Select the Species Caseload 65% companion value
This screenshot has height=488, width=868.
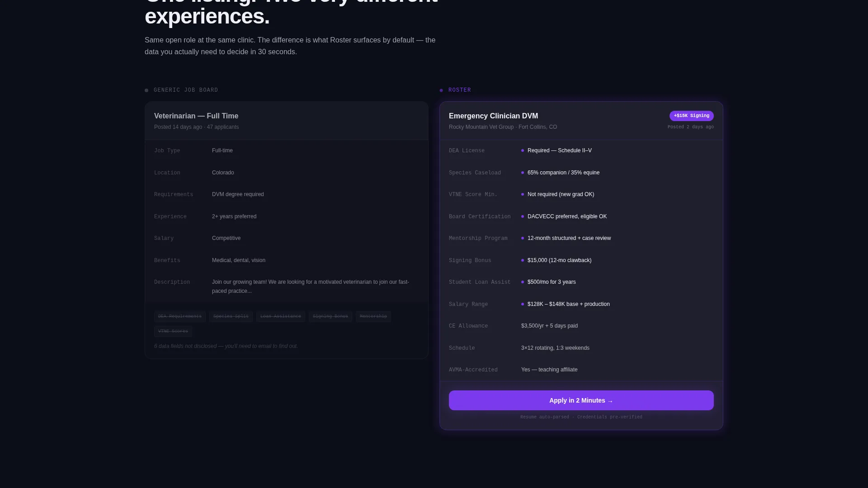tap(563, 173)
